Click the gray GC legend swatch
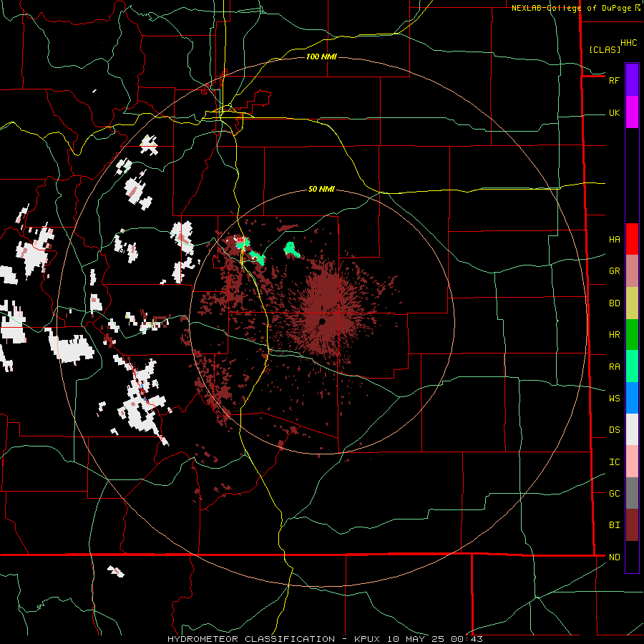Image resolution: width=644 pixels, height=644 pixels. [x=632, y=493]
